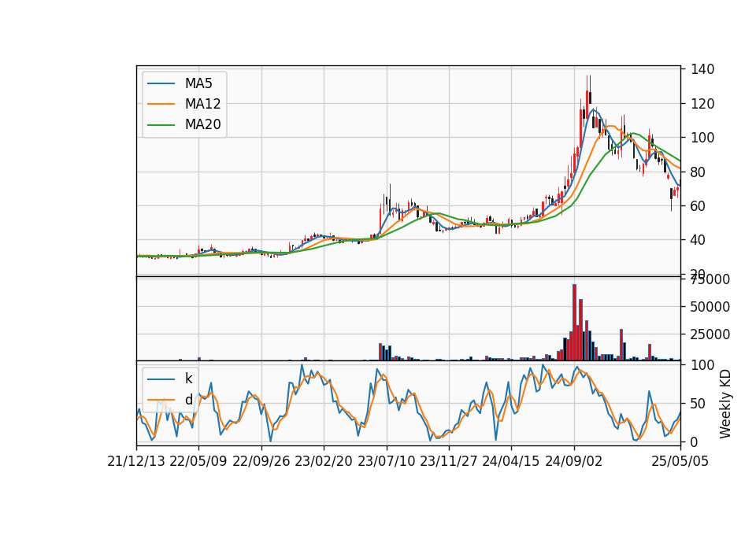
Task: Click the 22/05/09 date axis label
Action: (x=198, y=461)
